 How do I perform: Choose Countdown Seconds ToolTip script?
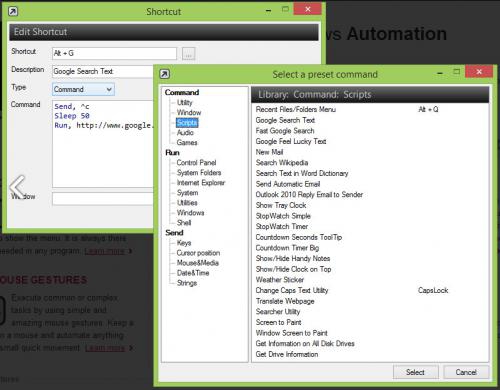299,237
